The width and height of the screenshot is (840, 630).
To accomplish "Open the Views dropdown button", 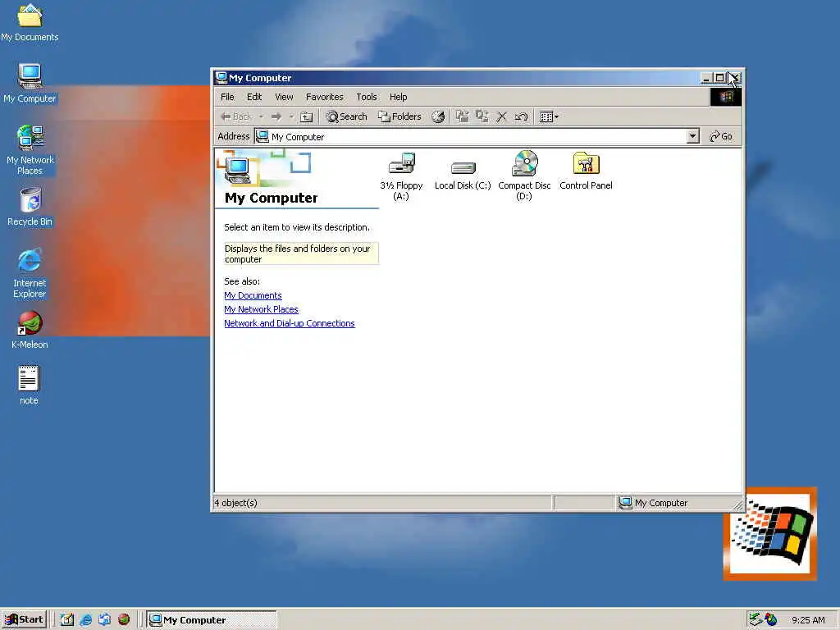I will click(x=549, y=116).
